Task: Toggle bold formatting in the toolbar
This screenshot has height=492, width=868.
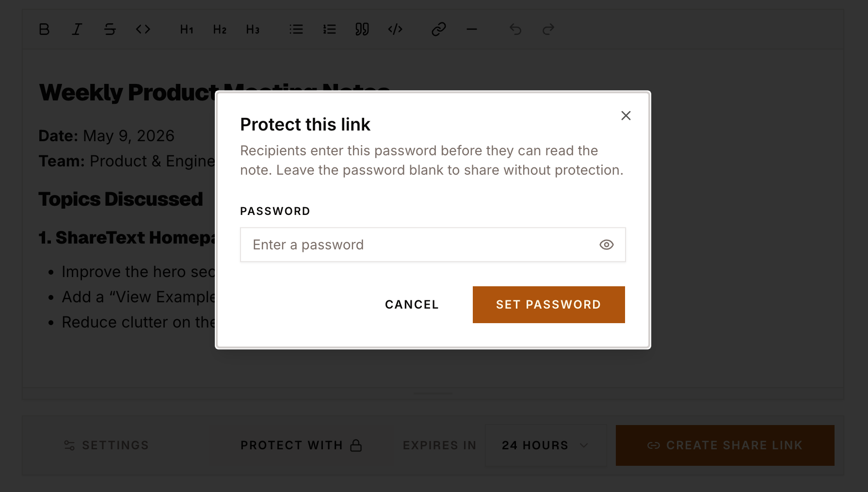Action: [44, 30]
